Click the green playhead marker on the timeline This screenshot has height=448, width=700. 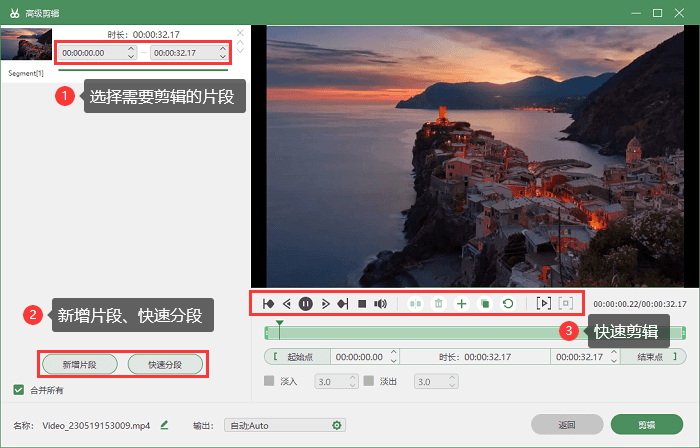tap(279, 323)
